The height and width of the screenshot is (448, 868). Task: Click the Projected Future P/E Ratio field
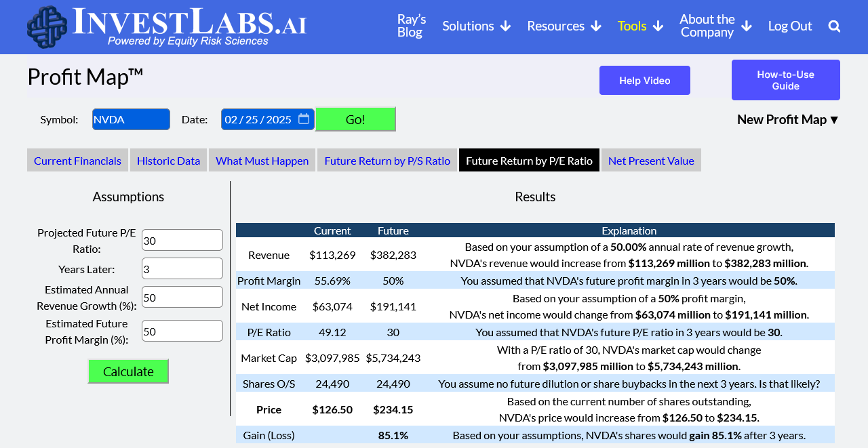(x=182, y=240)
